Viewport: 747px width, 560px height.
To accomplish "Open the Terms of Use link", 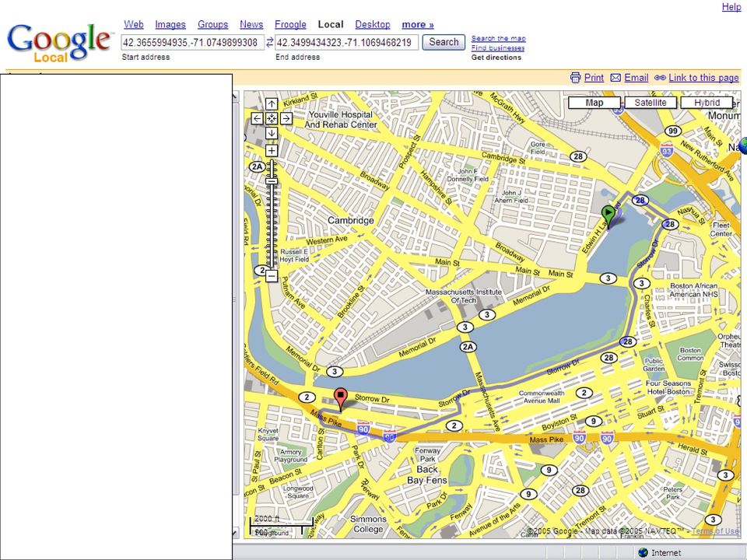I will [715, 531].
